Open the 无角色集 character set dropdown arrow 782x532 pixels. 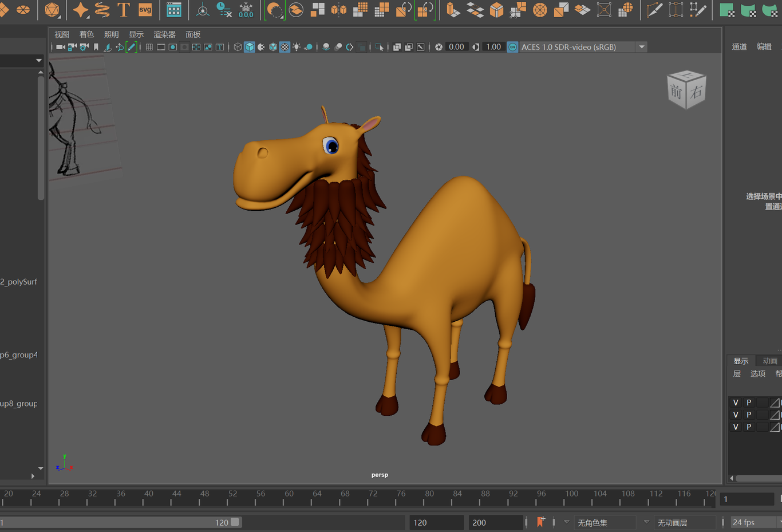click(567, 522)
